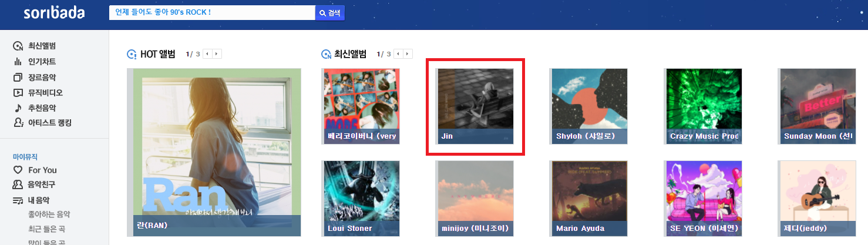
Task: Go to previous HOT 앨범 page arrow
Action: click(x=208, y=54)
